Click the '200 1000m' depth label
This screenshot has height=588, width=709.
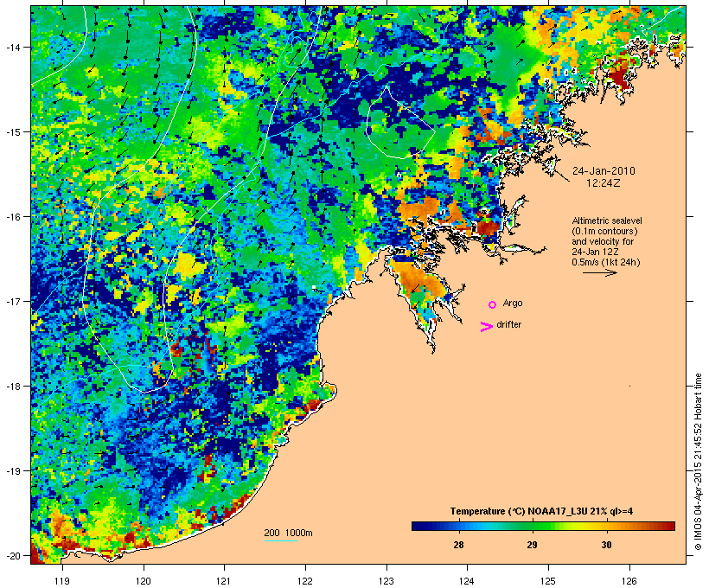[288, 533]
